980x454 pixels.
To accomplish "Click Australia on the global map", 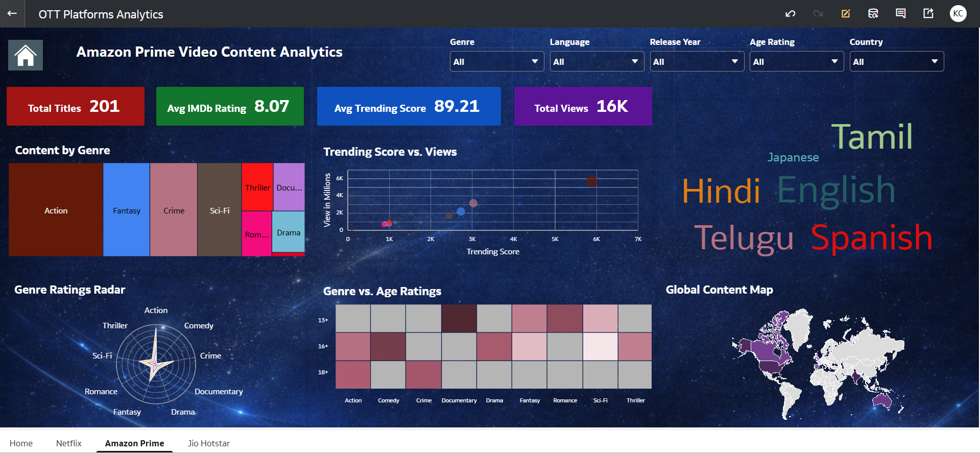I will pos(883,400).
